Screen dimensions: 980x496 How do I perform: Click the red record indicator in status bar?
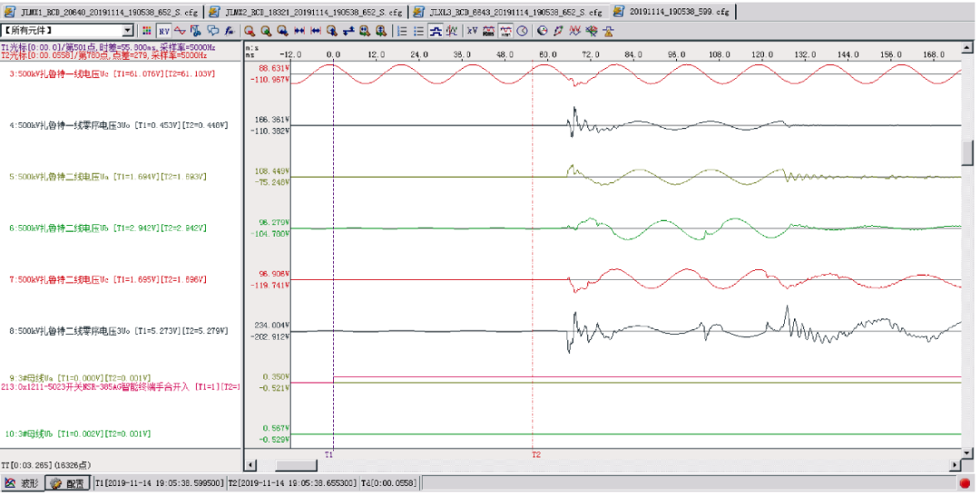pos(965,483)
